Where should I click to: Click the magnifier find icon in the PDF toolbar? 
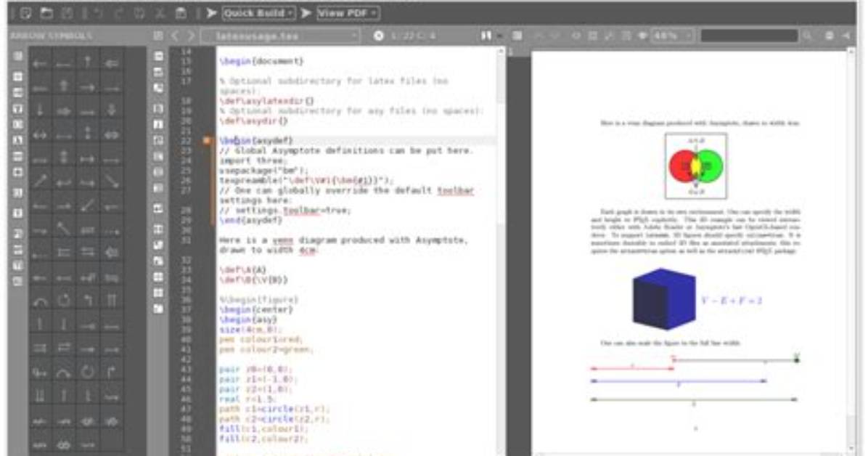pos(808,36)
